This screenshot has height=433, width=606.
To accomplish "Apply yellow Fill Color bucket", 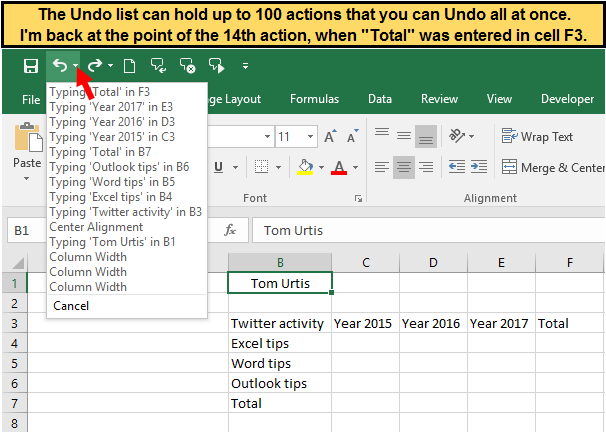I will coord(305,167).
